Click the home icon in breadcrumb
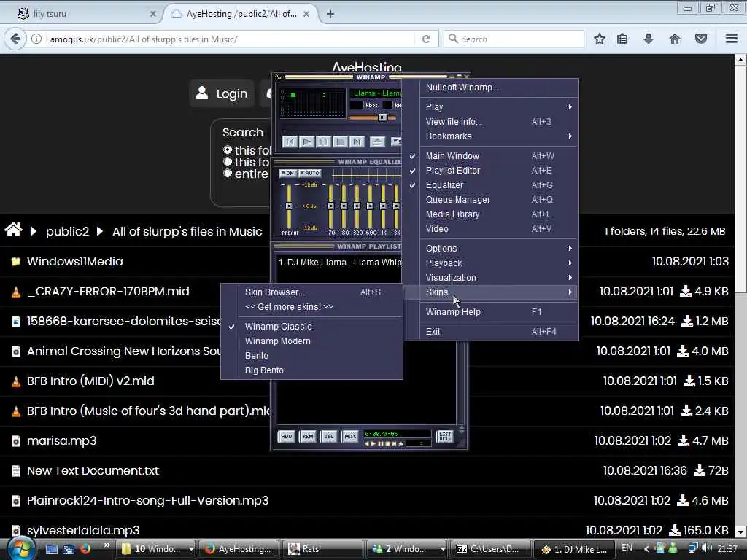The width and height of the screenshot is (747, 560). pyautogui.click(x=13, y=230)
